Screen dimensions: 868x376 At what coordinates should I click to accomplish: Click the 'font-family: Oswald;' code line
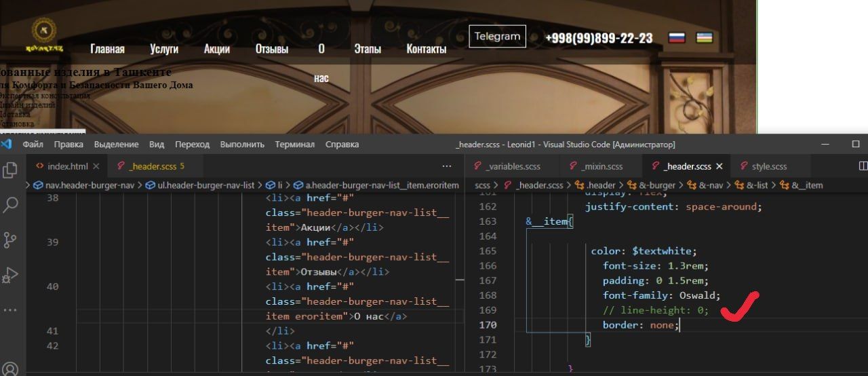pyautogui.click(x=661, y=295)
